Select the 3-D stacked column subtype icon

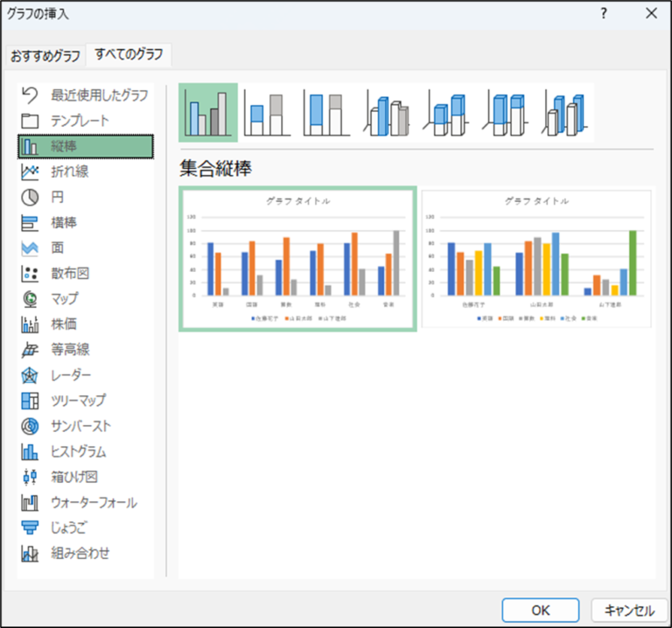445,113
